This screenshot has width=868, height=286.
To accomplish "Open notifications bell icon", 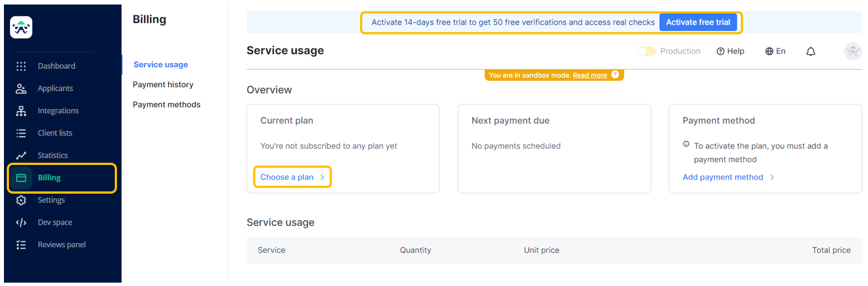I will click(x=811, y=51).
